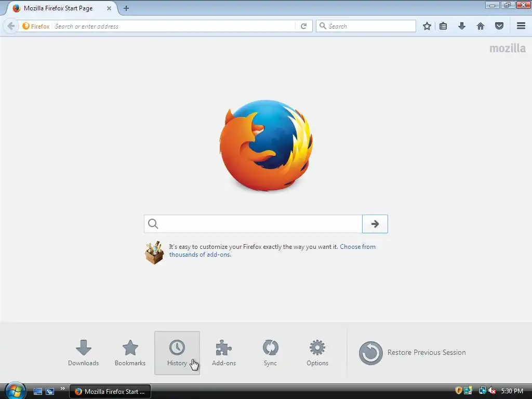Open Bookmarks from the bottom launcher
Viewport: 532px width, 399px height.
[130, 353]
